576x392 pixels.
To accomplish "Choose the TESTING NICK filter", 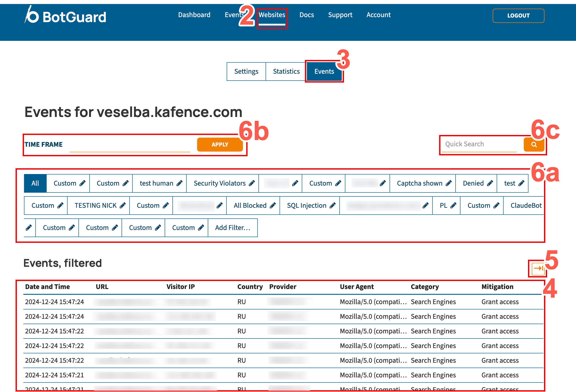I will pos(96,206).
